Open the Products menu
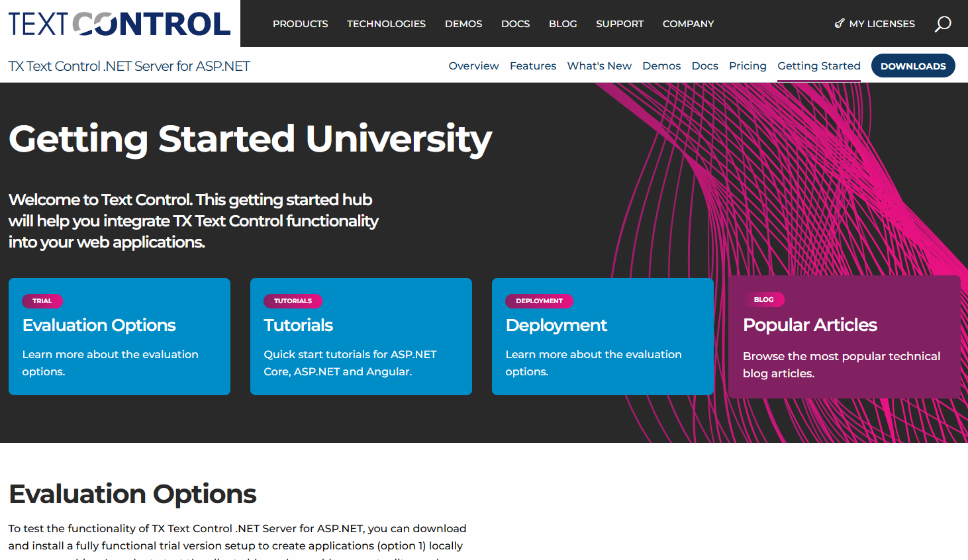The image size is (968, 560). click(301, 24)
